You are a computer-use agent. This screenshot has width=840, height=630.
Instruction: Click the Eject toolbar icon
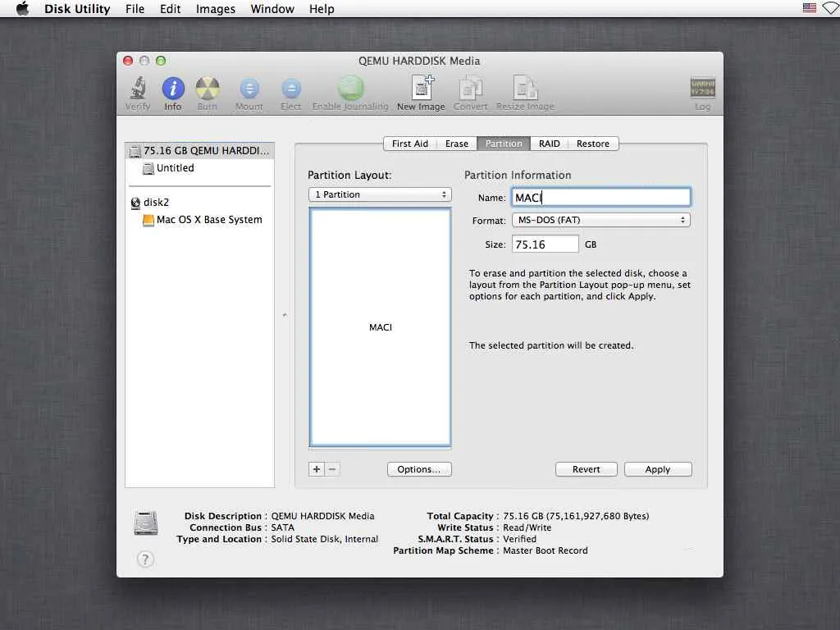(291, 94)
